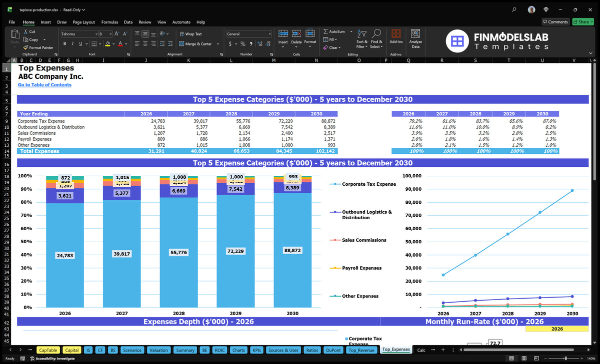Click the Accessibility Investigate status icon
Viewport: 600px width, 364px height.
coord(32,359)
